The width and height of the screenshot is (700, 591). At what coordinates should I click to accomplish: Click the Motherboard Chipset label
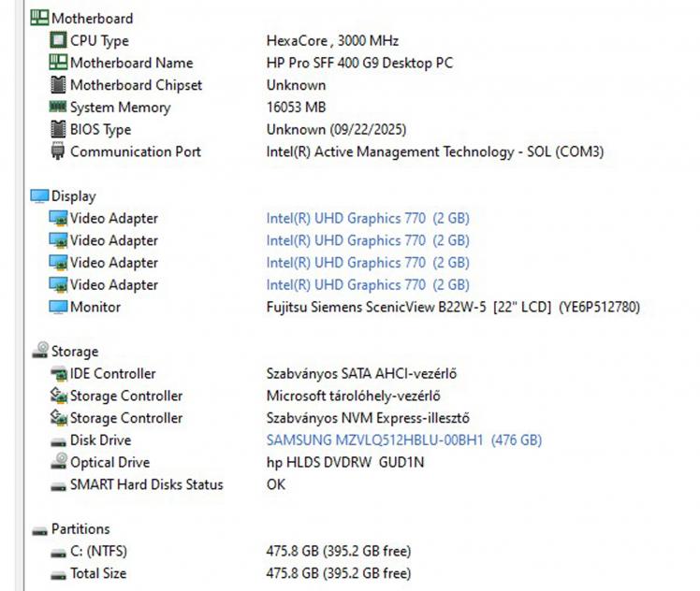(136, 85)
